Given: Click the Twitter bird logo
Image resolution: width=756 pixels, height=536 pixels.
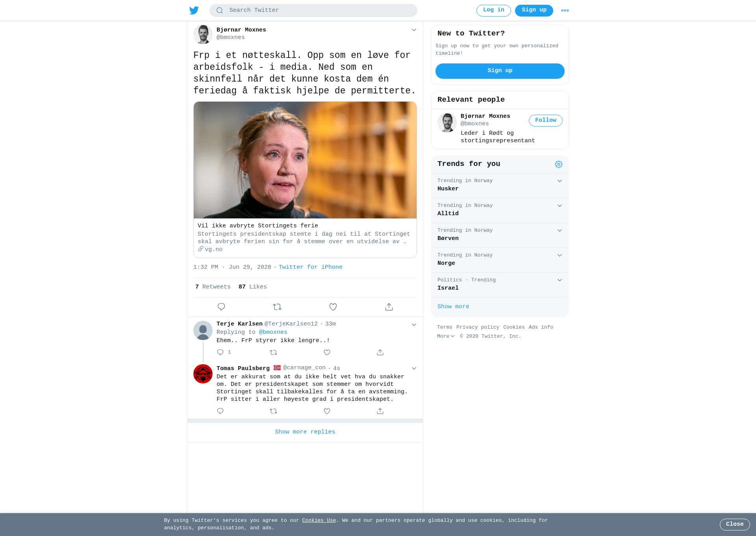Looking at the screenshot, I should pyautogui.click(x=194, y=10).
